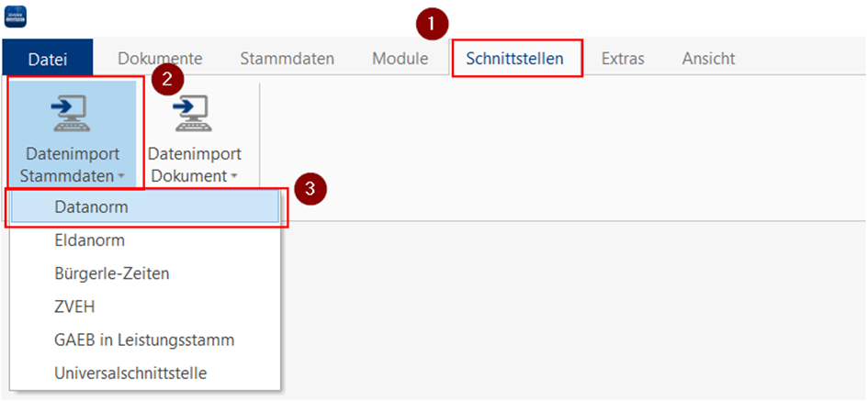Click the Datenimport Dokument computer icon
Screen dimensions: 868x401
coord(193,113)
